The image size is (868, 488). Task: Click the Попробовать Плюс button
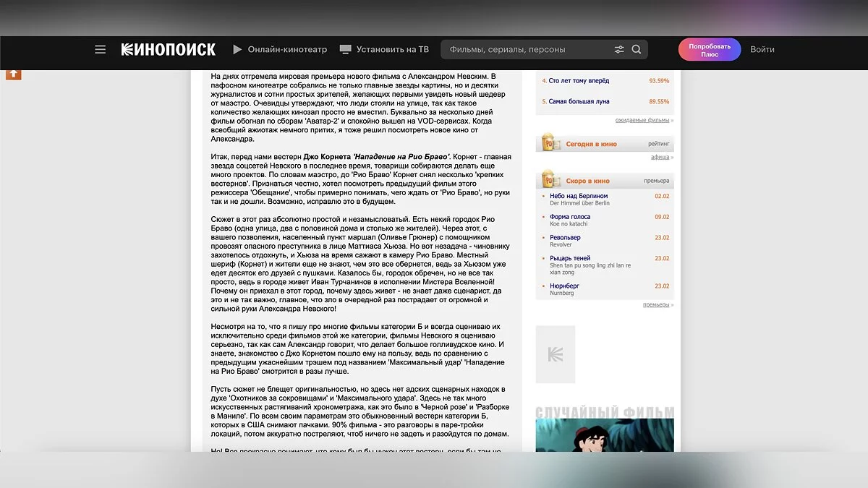(710, 49)
